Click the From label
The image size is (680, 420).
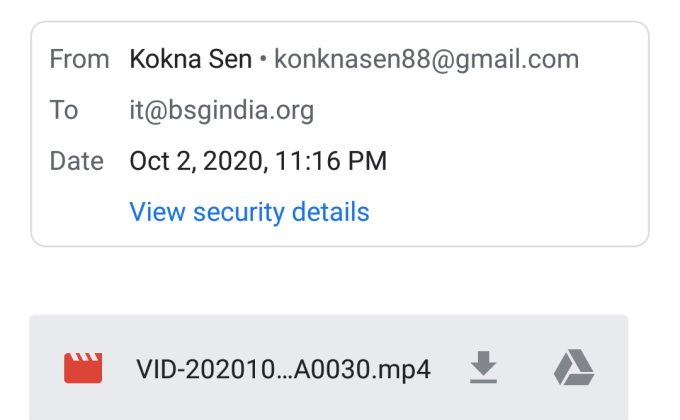[x=79, y=59]
